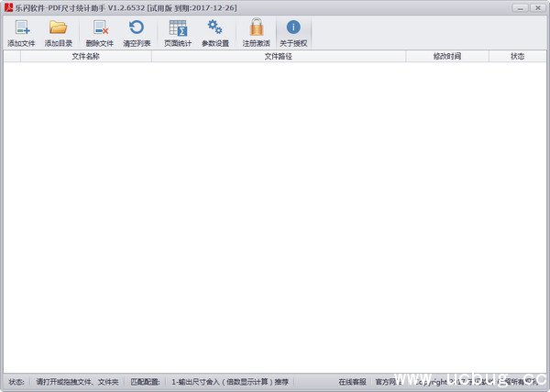
Task: Open the 在线客服 link in status bar
Action: [352, 382]
